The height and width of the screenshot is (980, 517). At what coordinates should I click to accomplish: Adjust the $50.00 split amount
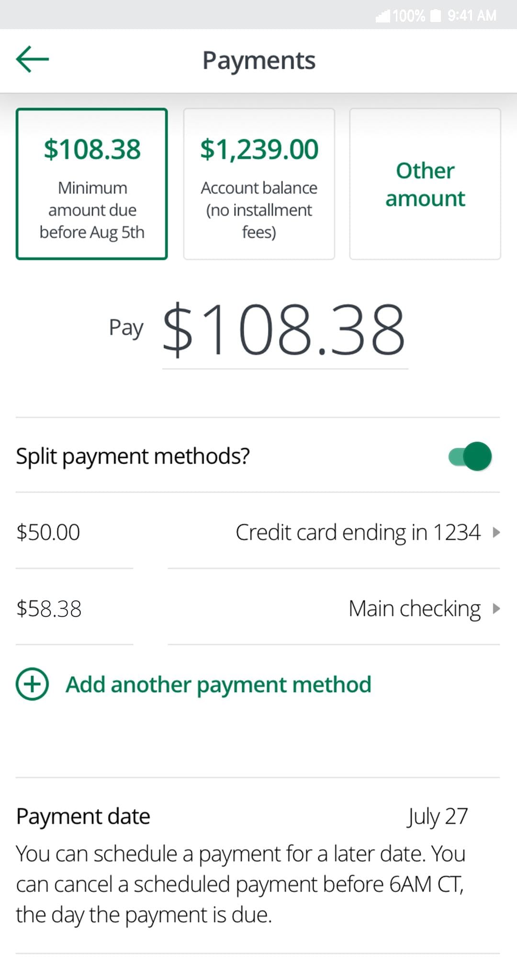click(x=48, y=532)
